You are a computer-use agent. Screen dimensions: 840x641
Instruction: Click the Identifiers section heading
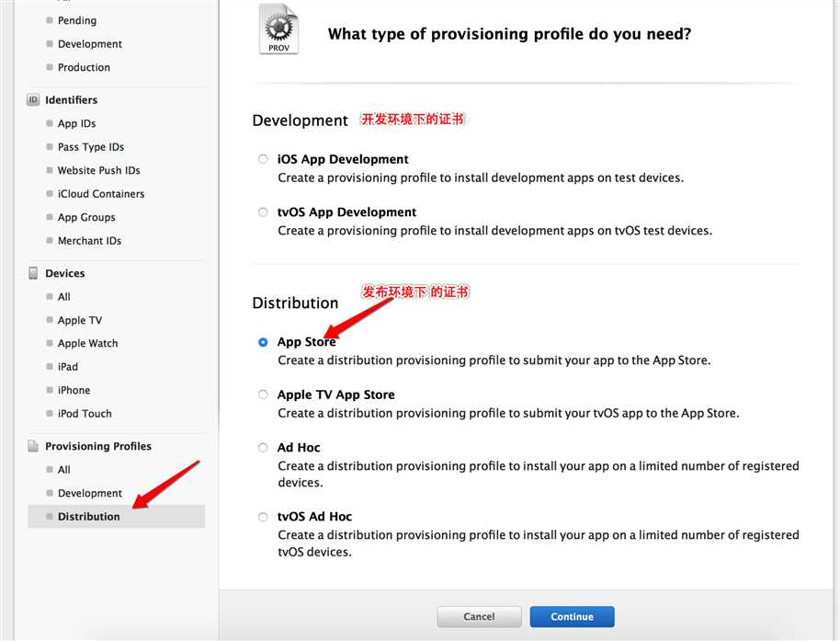click(x=72, y=99)
